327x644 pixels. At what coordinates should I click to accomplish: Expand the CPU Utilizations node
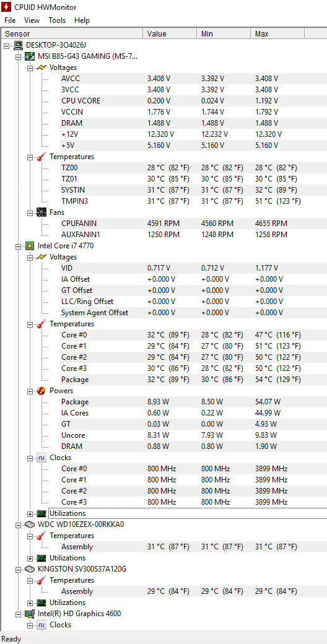(x=30, y=514)
